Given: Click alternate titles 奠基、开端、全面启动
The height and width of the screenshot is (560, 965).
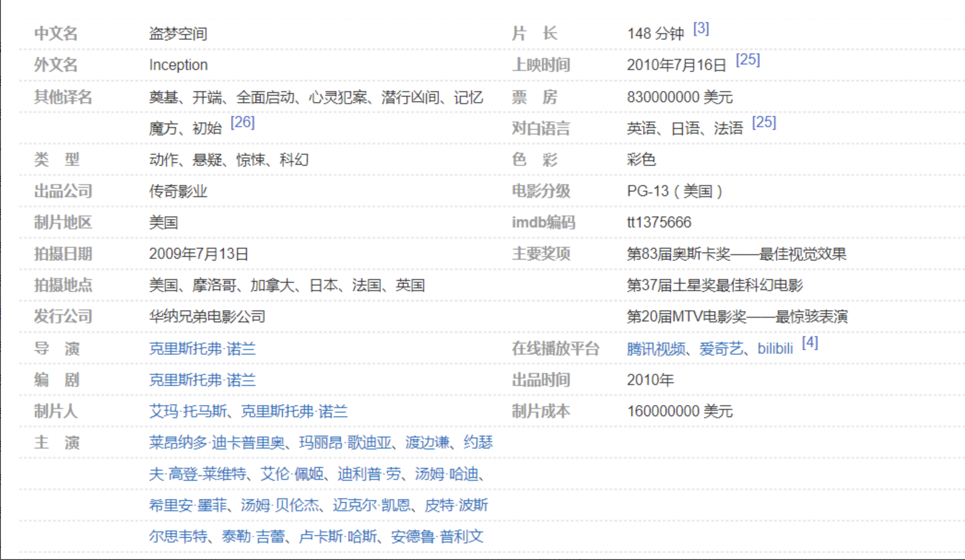Looking at the screenshot, I should coord(221,97).
